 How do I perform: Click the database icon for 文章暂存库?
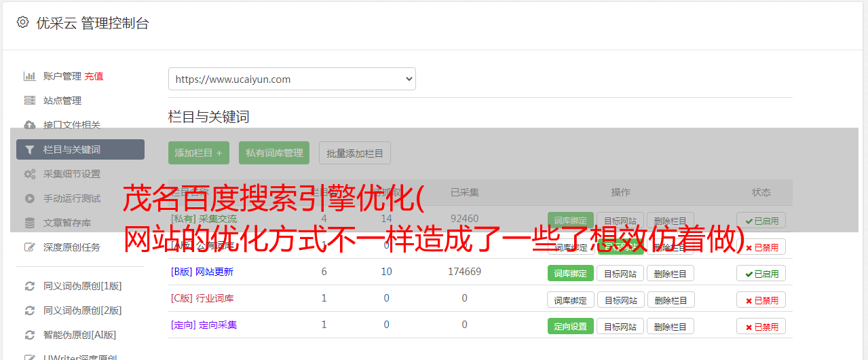tap(30, 223)
